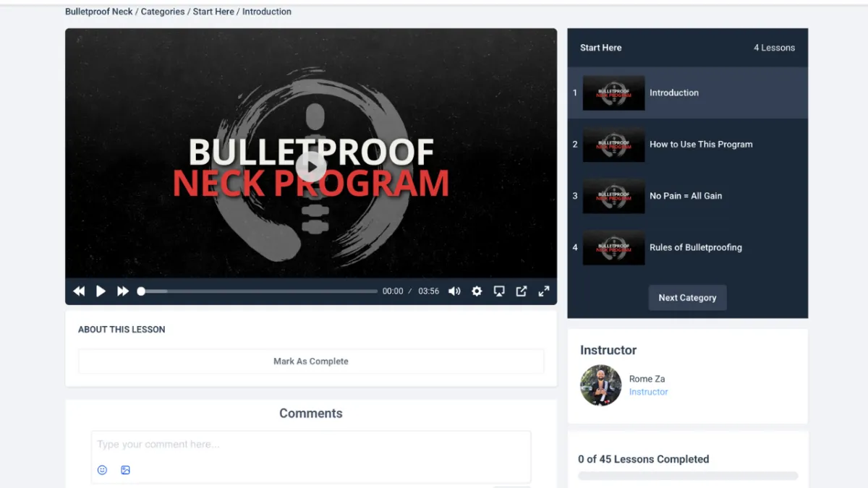Image resolution: width=868 pixels, height=488 pixels.
Task: Open the Introduction lesson
Action: 687,93
